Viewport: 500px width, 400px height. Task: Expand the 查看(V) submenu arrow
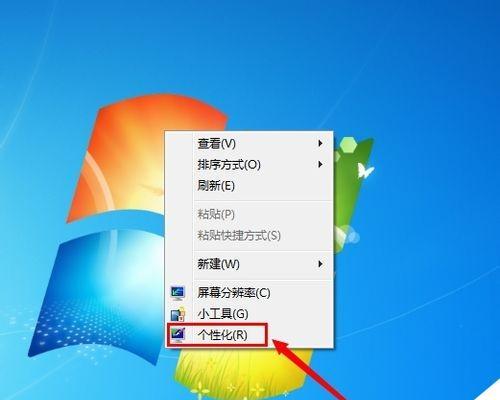[320, 143]
